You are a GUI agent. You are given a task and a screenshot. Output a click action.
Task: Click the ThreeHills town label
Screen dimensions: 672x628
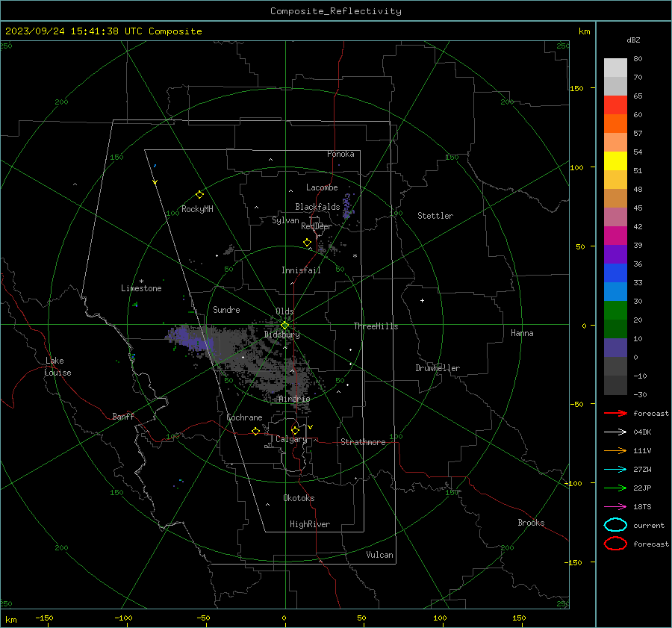click(376, 326)
